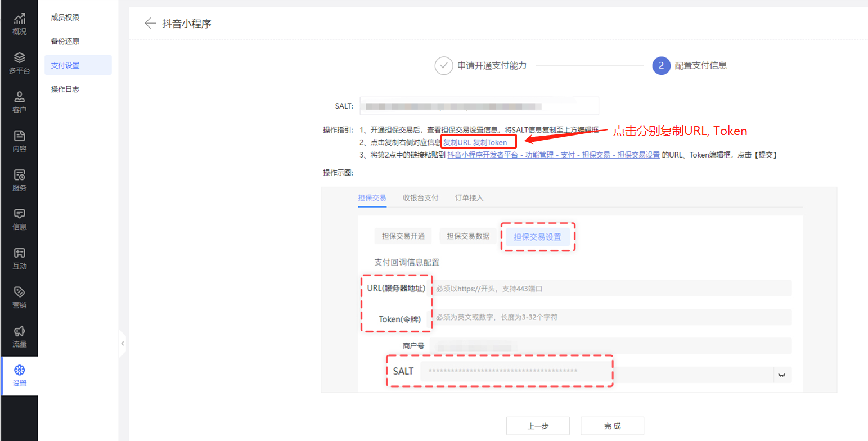The height and width of the screenshot is (441, 868).
Task: Click 担保交易开通 in the example image
Action: point(403,236)
